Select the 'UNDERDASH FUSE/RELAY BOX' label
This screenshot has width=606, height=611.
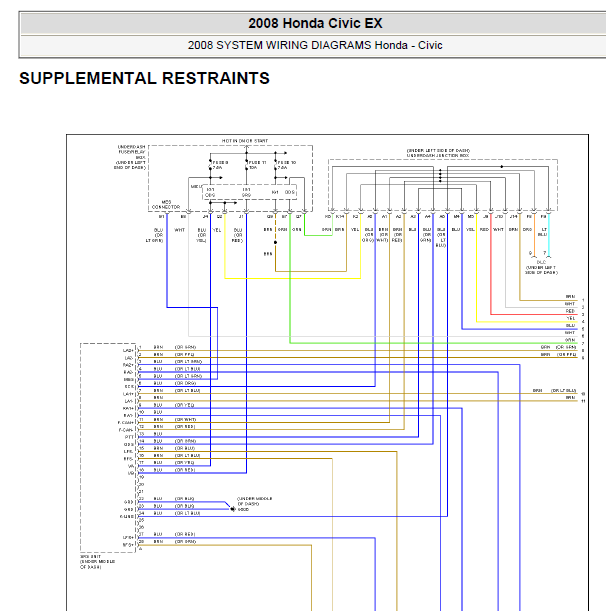(131, 152)
